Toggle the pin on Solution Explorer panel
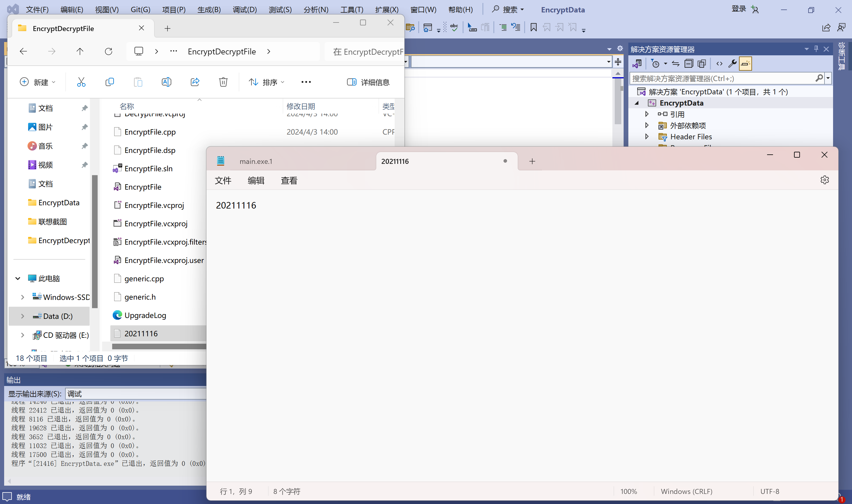 click(x=816, y=49)
